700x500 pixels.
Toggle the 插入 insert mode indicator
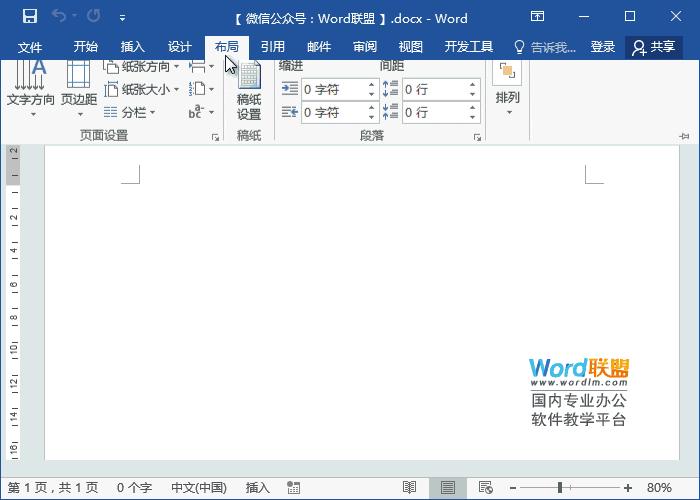pos(258,488)
